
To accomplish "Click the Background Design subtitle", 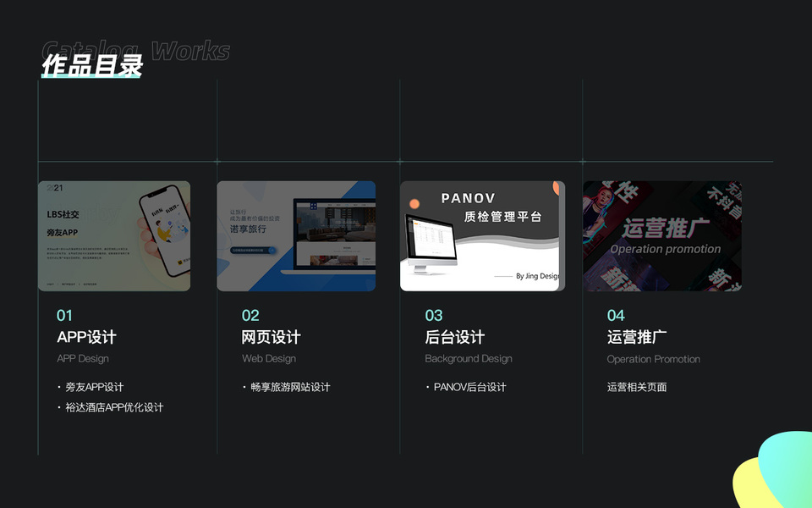I will [469, 359].
